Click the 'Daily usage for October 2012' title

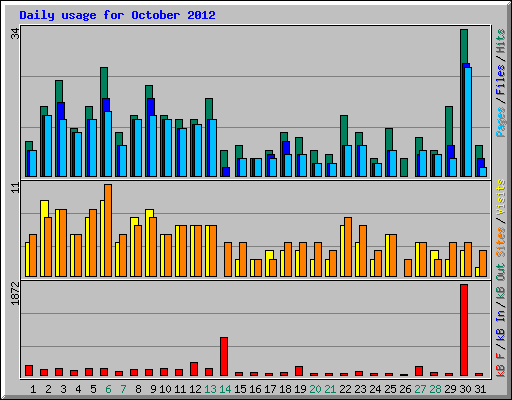117,15
